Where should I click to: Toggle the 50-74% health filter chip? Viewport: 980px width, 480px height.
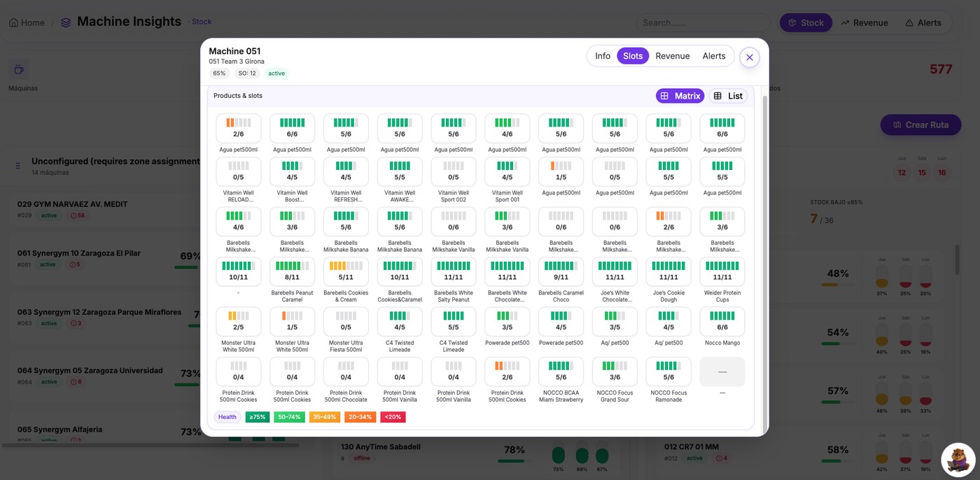pos(290,416)
